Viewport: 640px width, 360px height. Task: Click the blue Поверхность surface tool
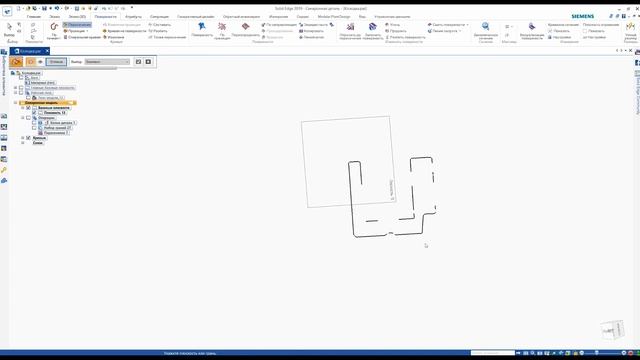pos(202,30)
